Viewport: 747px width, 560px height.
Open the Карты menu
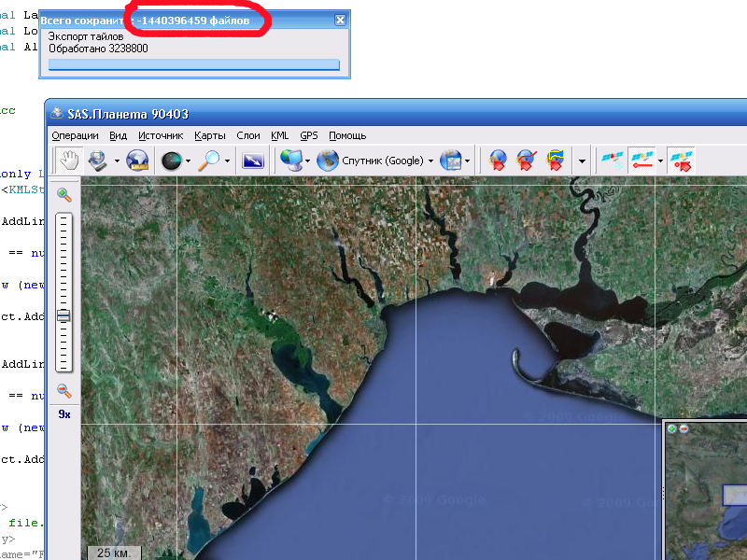[210, 135]
